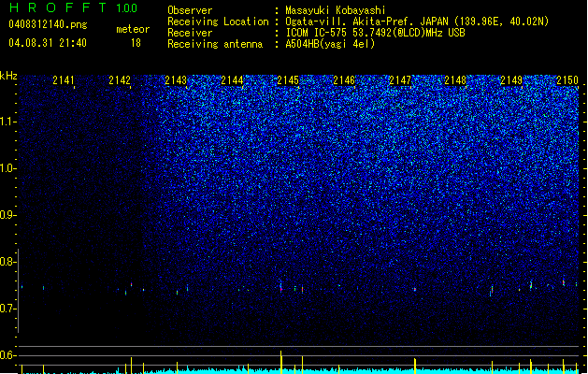Click the 1.0 kHz frequency label
Screen dimensions: 588x374
tap(7, 168)
